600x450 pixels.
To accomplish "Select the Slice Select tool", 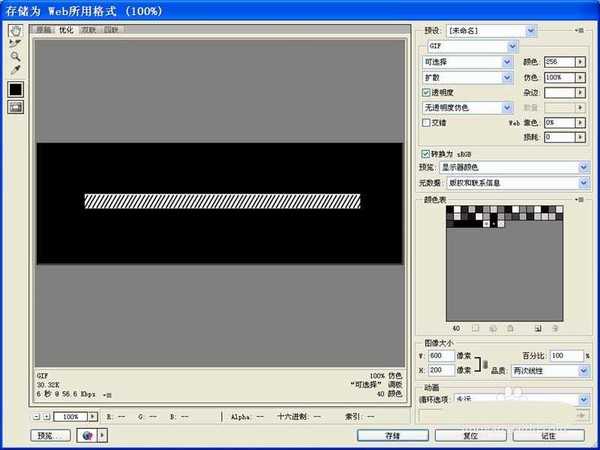I will 15,43.
